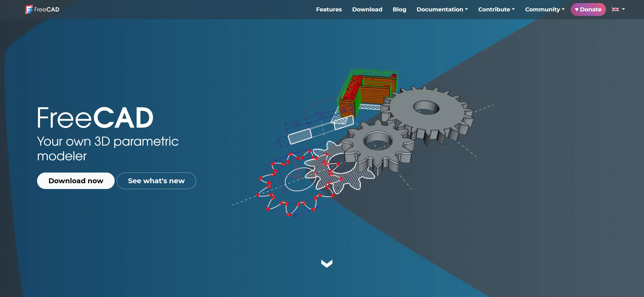Screen dimensions: 644x297
Task: Click the 'Your own 3D parametric modeler' tagline
Action: [108, 148]
